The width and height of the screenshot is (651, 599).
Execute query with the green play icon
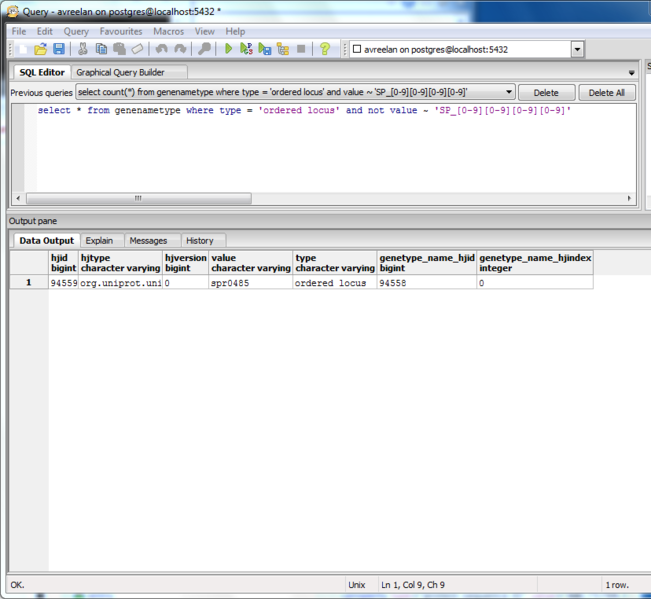[228, 49]
